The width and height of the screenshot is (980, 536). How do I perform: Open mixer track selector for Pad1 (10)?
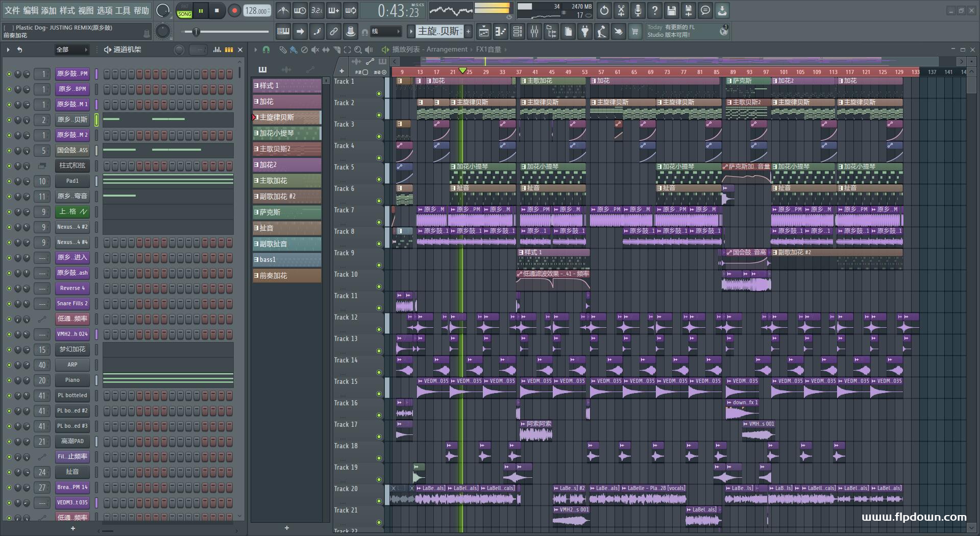click(42, 181)
